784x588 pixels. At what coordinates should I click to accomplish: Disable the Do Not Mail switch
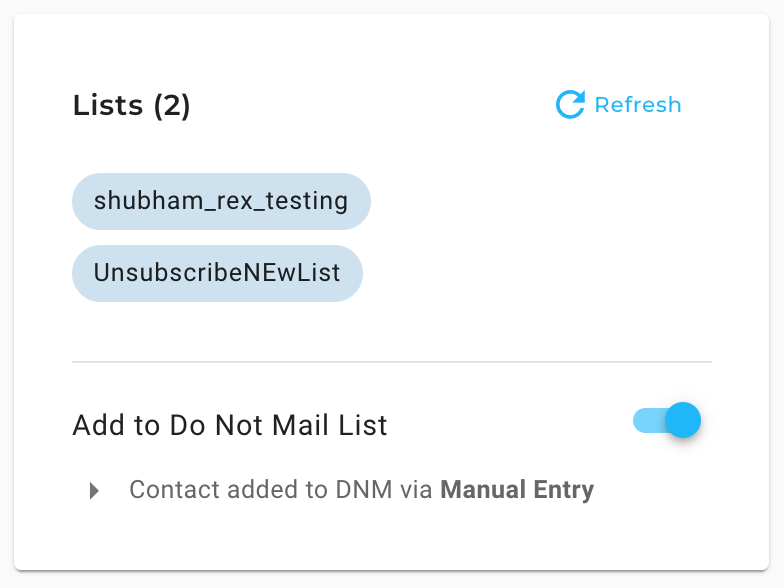(666, 420)
